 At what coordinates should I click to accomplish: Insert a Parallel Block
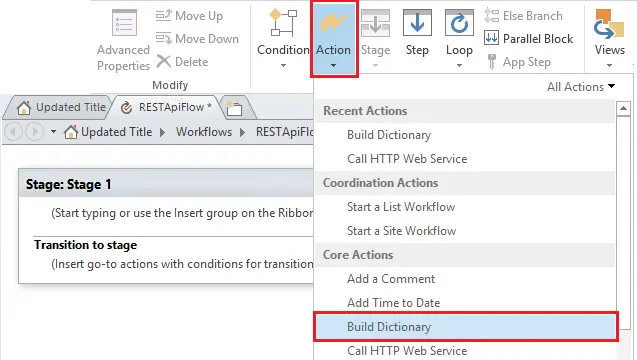pos(528,39)
